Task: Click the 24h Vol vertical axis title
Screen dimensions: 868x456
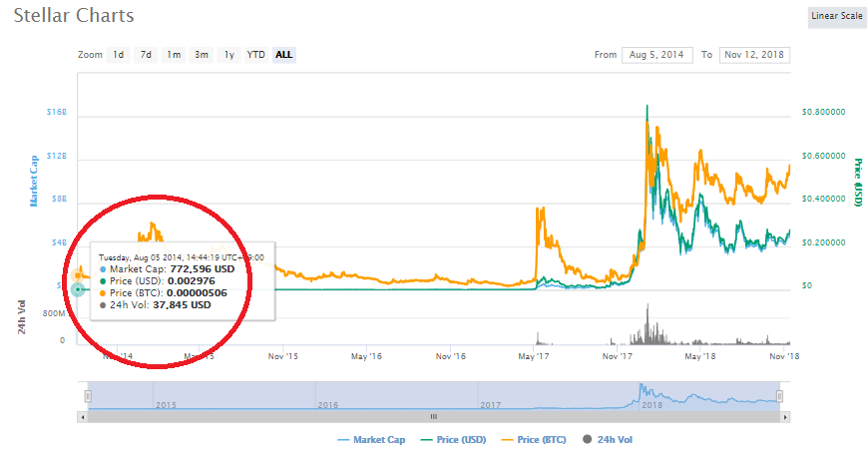Action: (22, 317)
